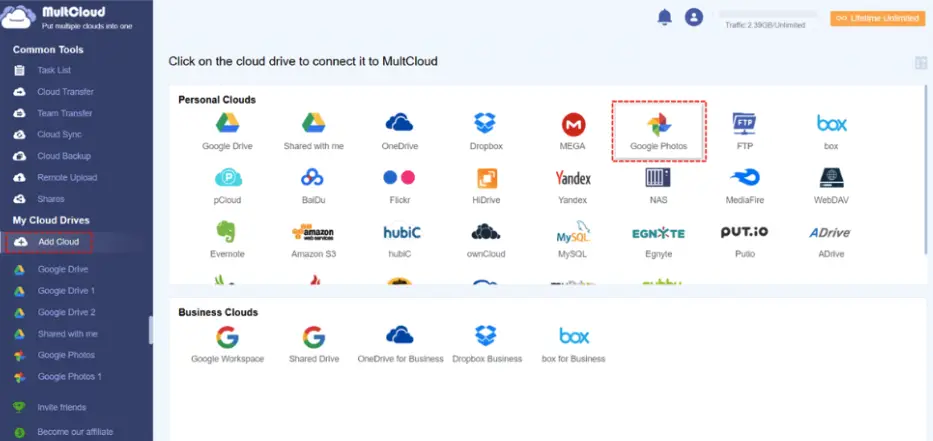Viewport: 933px width, 441px height.
Task: Connect the Flickr account
Action: coord(399,185)
